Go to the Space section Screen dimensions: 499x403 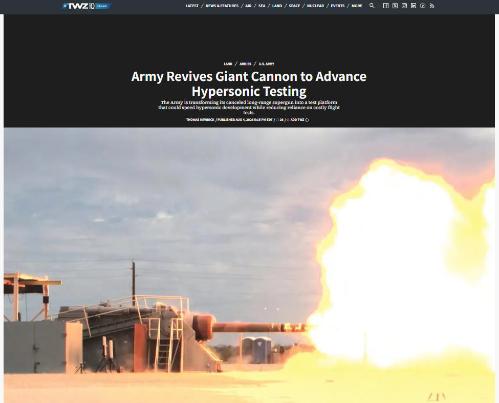(294, 6)
